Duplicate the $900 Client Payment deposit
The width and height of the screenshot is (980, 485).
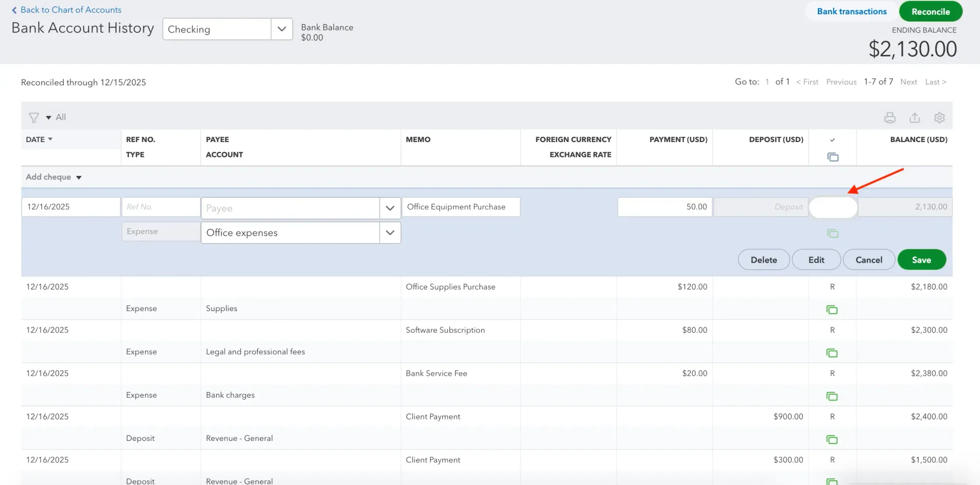832,440
